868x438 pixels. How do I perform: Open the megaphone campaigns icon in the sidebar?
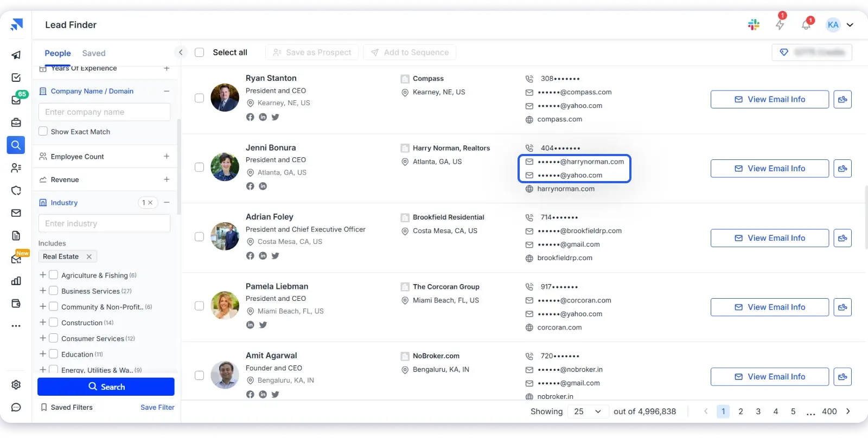pyautogui.click(x=16, y=55)
